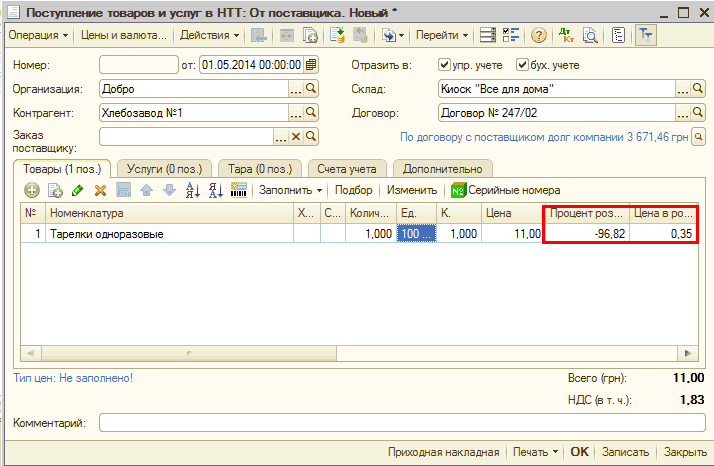Click the find-in-list toolbar icon

[x=259, y=35]
